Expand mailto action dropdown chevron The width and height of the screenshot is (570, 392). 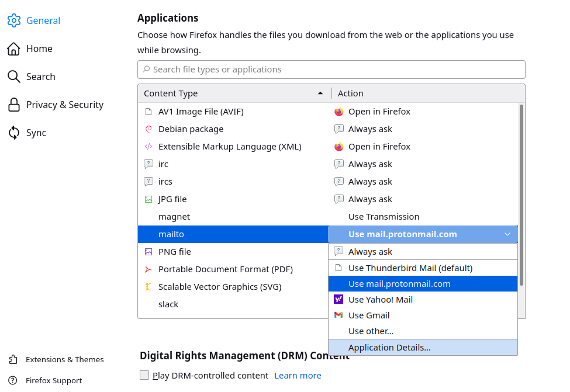coord(507,234)
